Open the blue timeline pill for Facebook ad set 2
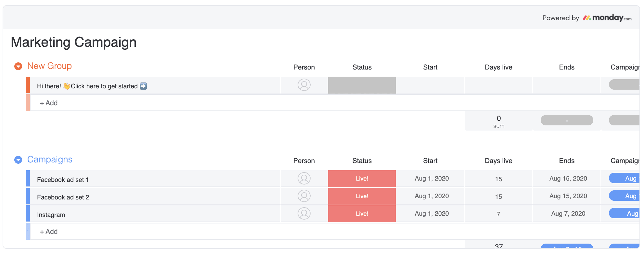The height and width of the screenshot is (254, 644). click(624, 196)
